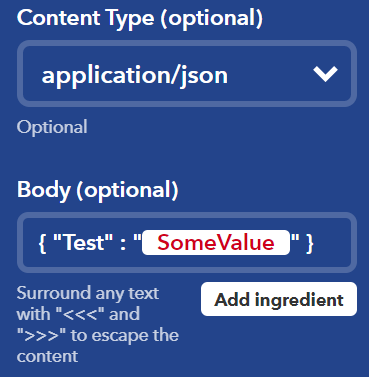Click the "<<<" escape marker text
369x377 pixels.
click(80, 314)
